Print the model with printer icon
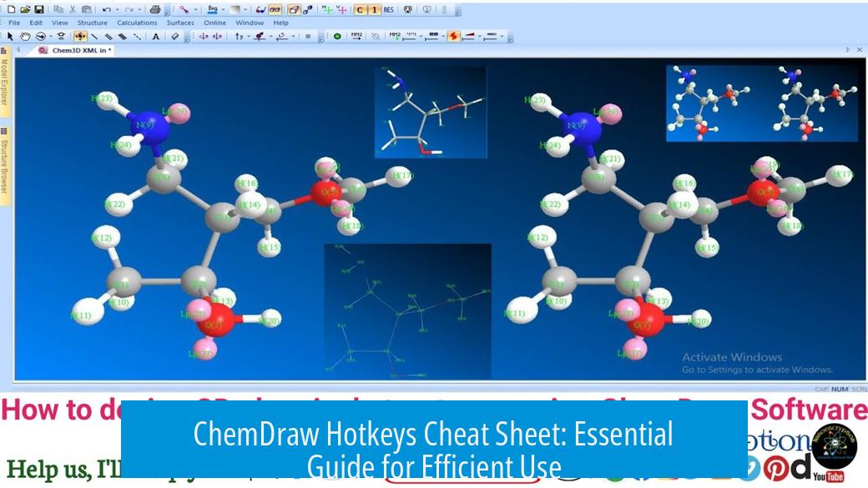 click(x=155, y=9)
